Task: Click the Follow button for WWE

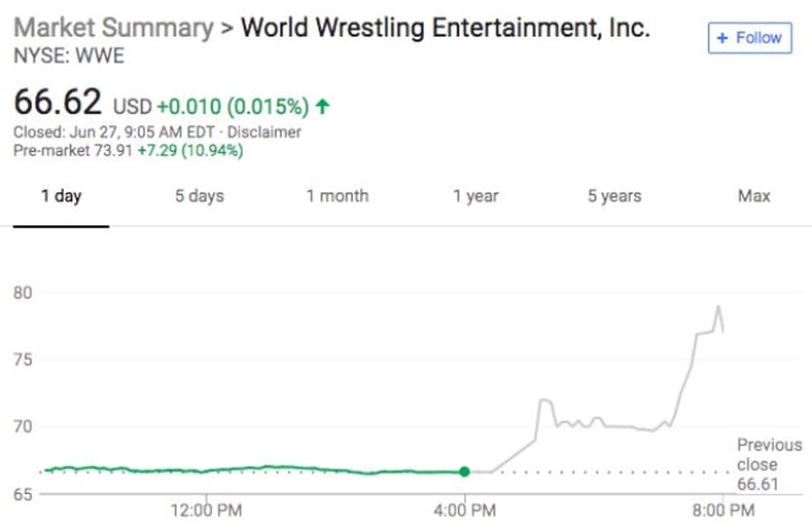Action: coord(749,38)
